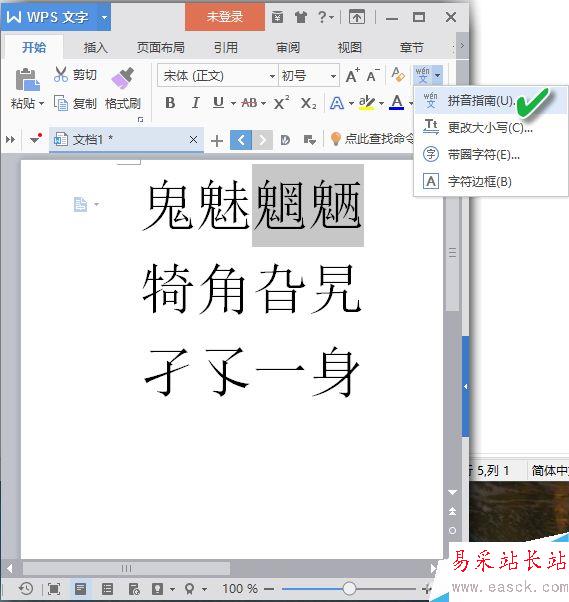Open the 页面布局 ribbon tab
The height and width of the screenshot is (602, 569).
(161, 47)
